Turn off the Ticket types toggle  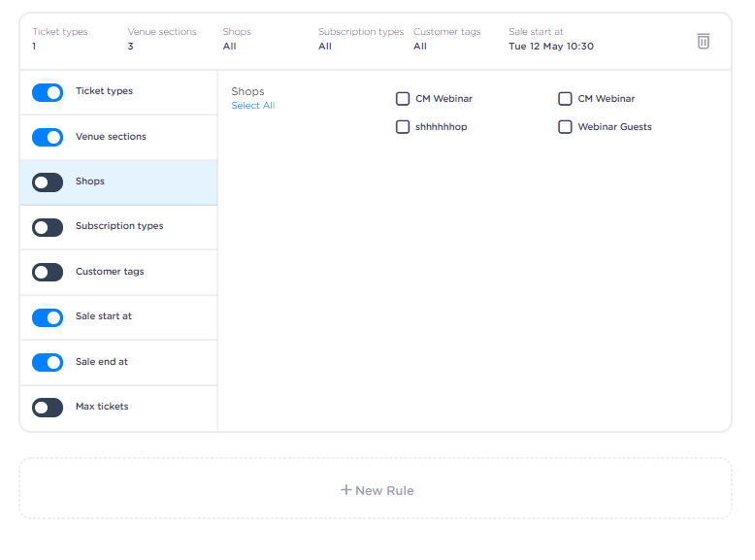click(x=48, y=92)
